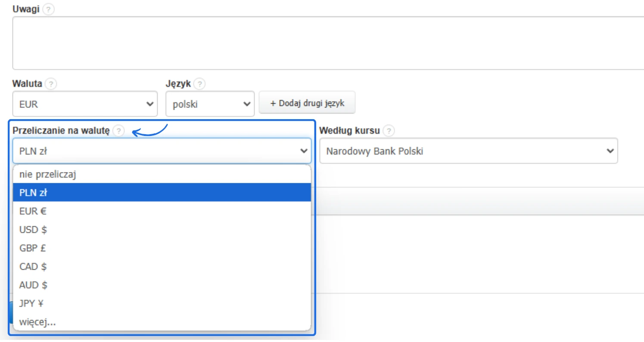Click help icon beside Język label

[x=199, y=83]
